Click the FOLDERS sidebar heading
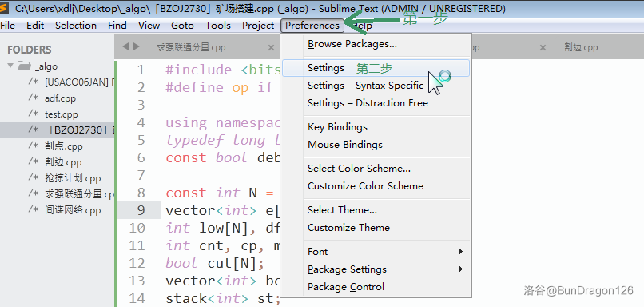The height and width of the screenshot is (307, 644). tap(29, 50)
